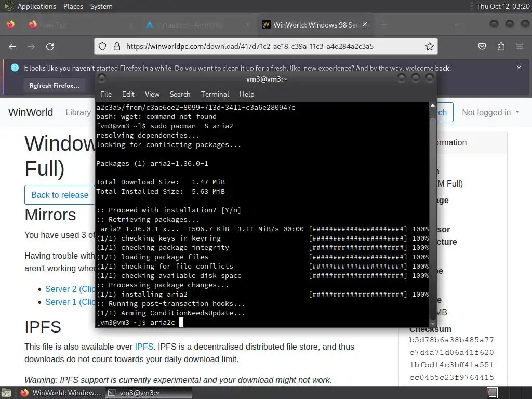Click the clock showing Thu Oct 12
Image resolution: width=532 pixels, height=399 pixels.
pos(503,6)
